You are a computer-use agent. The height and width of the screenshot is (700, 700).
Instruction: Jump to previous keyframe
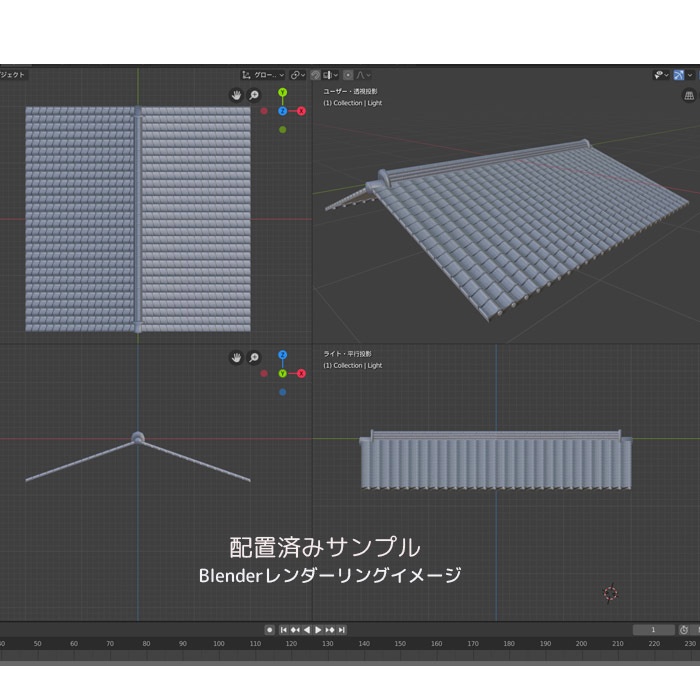pos(295,630)
